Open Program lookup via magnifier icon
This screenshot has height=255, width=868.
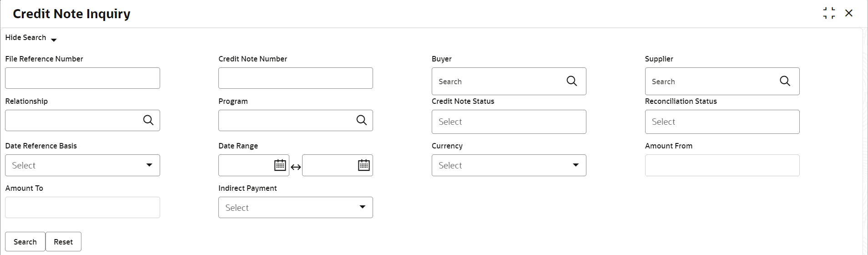click(x=362, y=120)
